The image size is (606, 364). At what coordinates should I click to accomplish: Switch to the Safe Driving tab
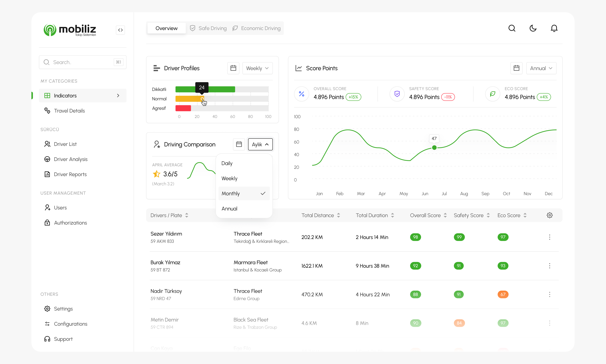208,28
